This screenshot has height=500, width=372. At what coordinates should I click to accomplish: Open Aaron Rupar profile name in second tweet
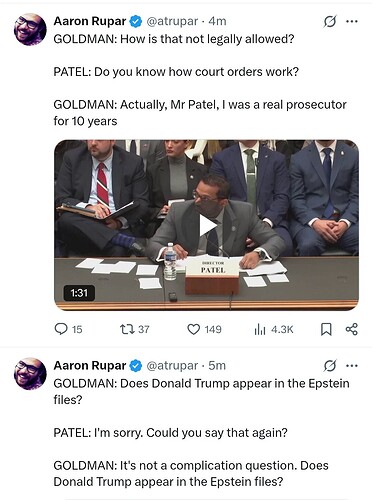90,366
